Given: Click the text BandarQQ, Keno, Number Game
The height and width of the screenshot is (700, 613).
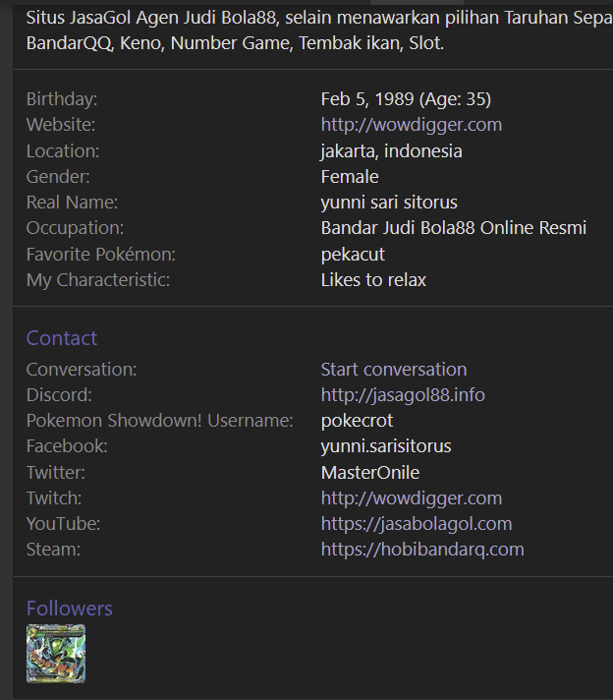Looking at the screenshot, I should 159,43.
